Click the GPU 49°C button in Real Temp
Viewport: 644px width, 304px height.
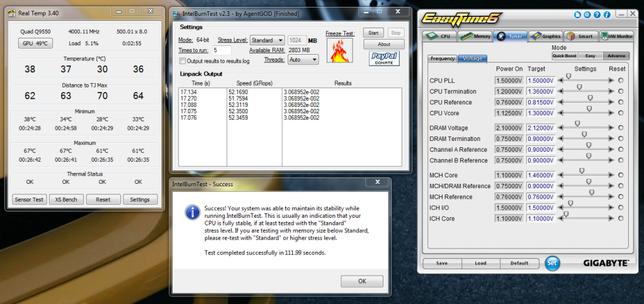pos(35,43)
